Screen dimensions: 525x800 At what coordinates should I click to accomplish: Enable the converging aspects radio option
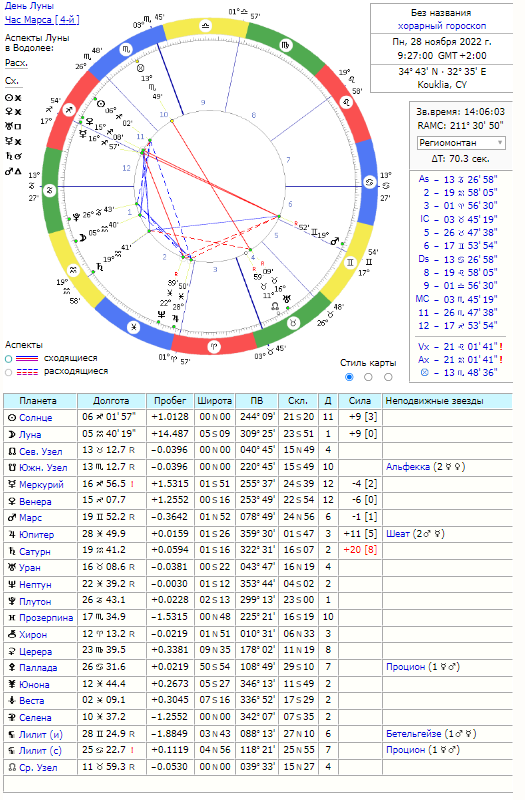click(8, 359)
